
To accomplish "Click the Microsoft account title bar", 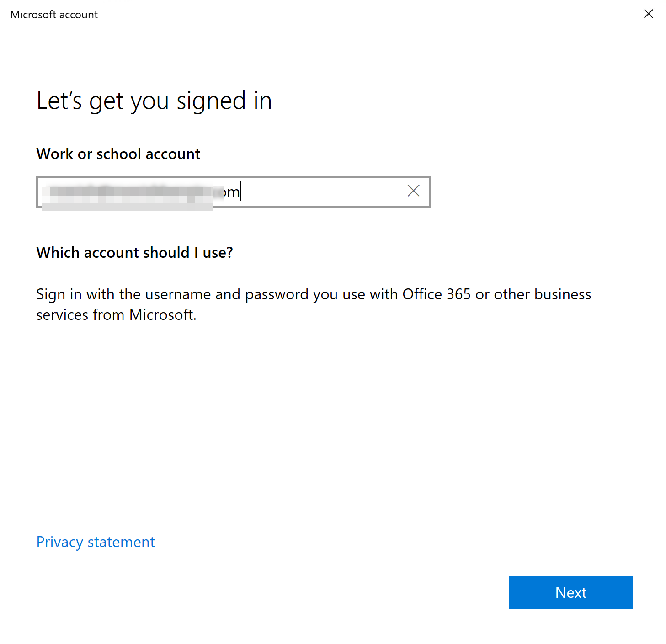I will tap(53, 14).
